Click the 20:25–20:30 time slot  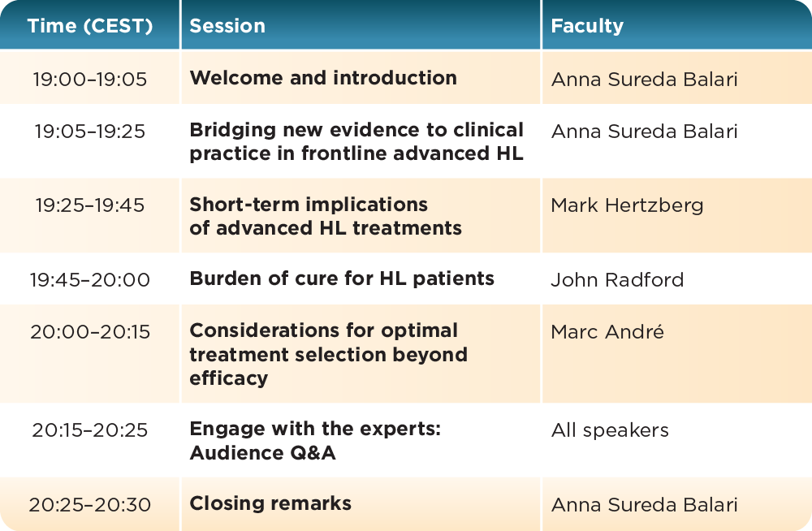click(90, 505)
